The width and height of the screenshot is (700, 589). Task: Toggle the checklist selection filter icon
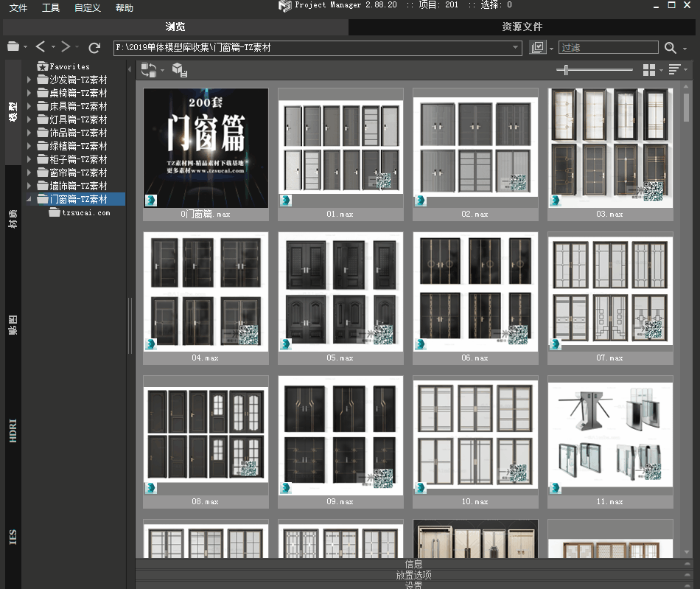(538, 48)
